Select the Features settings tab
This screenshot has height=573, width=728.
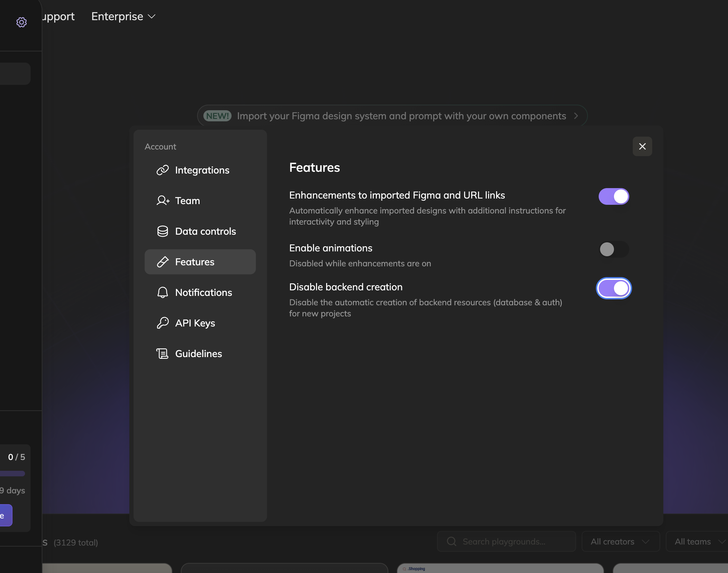(x=200, y=262)
